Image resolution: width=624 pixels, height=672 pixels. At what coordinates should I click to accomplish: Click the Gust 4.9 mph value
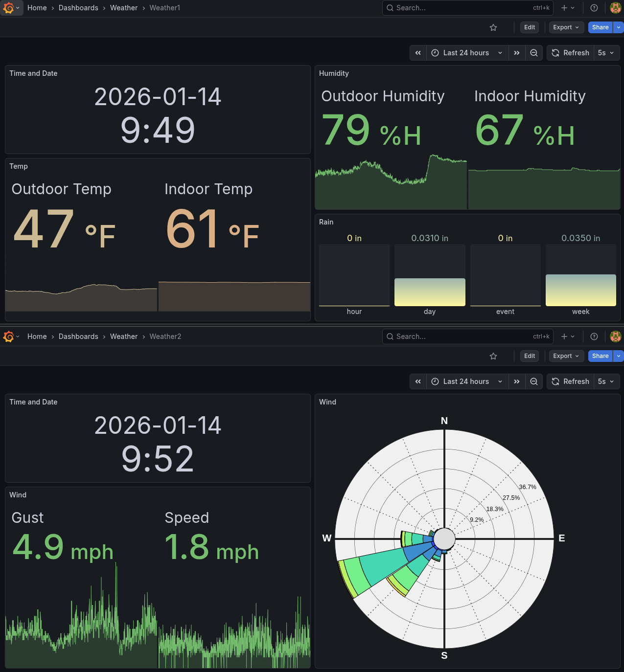coord(63,547)
